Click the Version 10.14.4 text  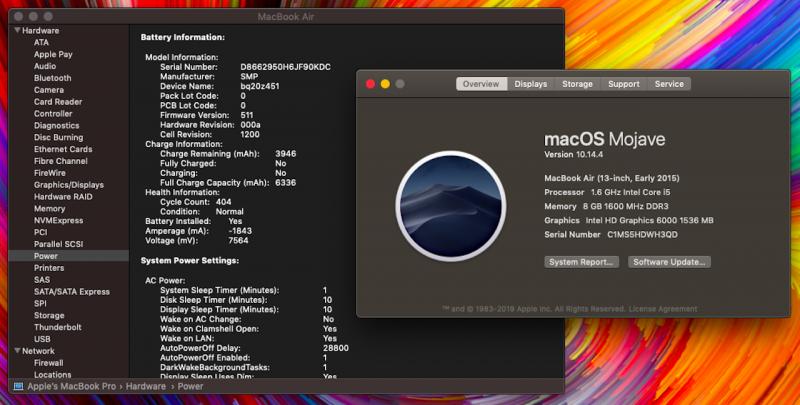pyautogui.click(x=573, y=155)
